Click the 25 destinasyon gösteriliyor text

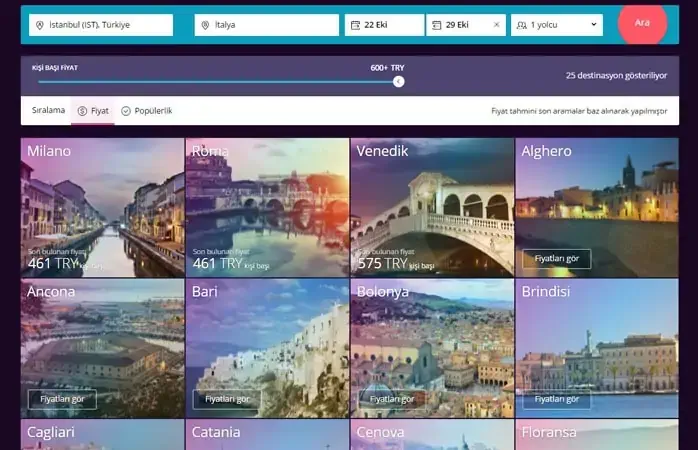click(617, 76)
